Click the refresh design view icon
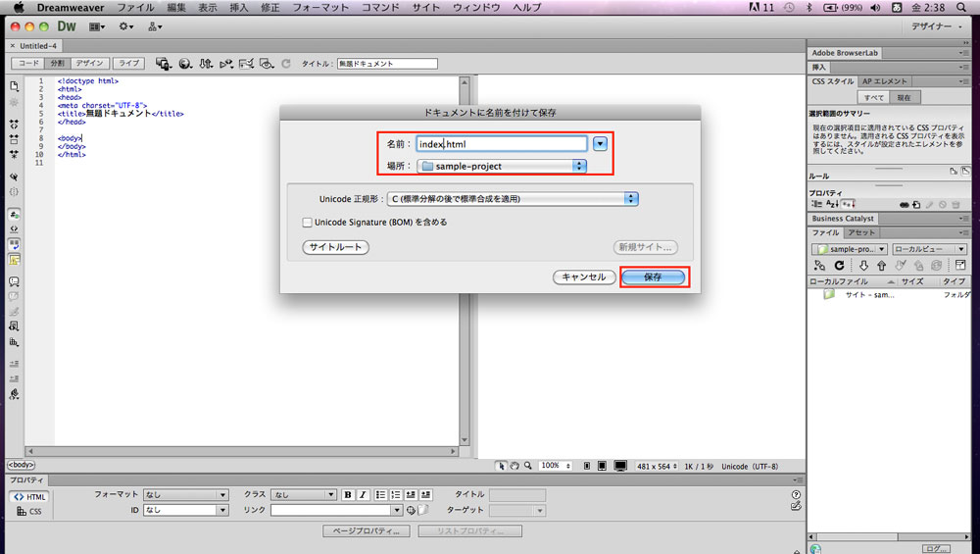 (286, 63)
